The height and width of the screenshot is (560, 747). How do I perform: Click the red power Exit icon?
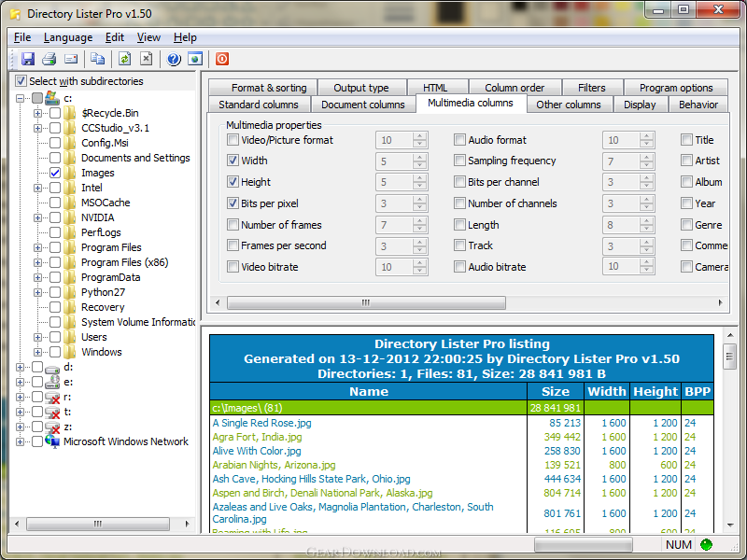click(x=222, y=59)
